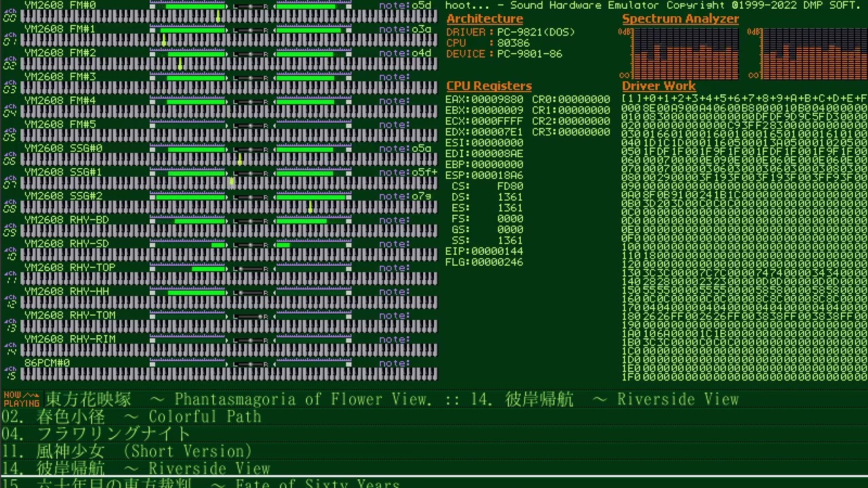Click the ch 14 channel indicator icon
Screen dimensions: 868x488
(x=10, y=349)
